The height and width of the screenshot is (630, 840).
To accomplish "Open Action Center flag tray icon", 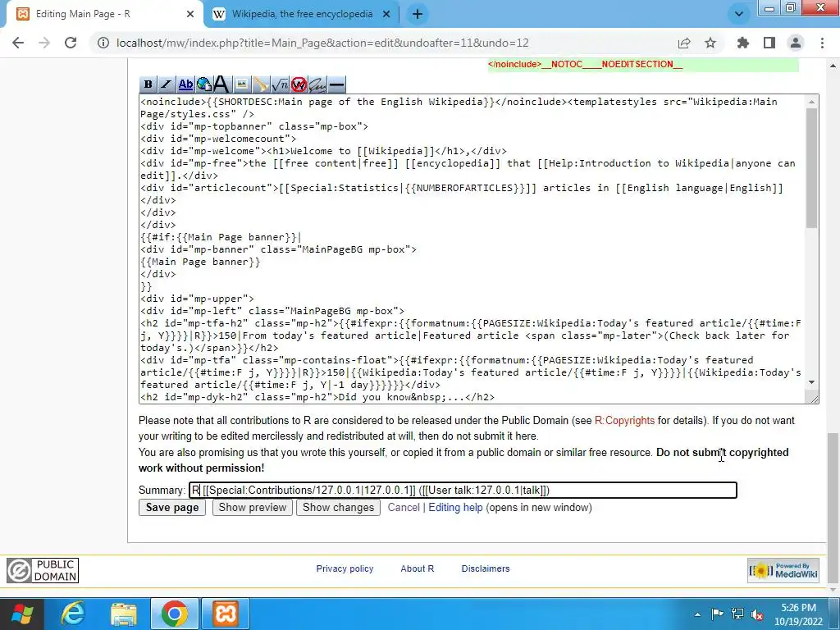I will tap(717, 615).
